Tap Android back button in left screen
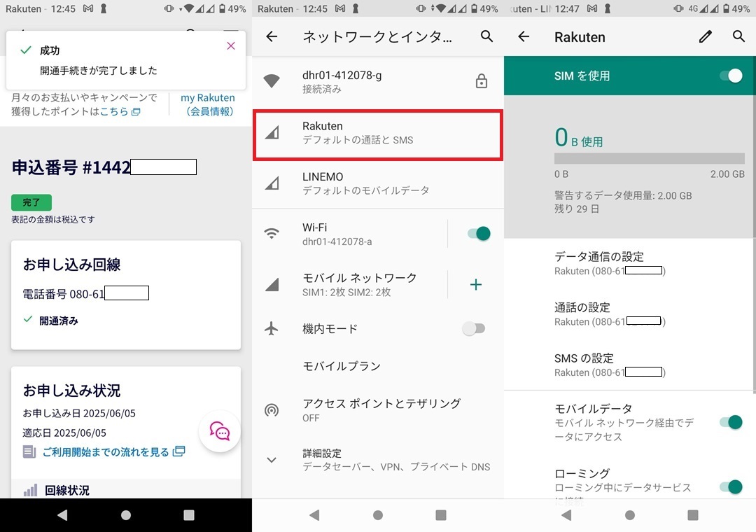Image resolution: width=756 pixels, height=532 pixels. click(63, 515)
